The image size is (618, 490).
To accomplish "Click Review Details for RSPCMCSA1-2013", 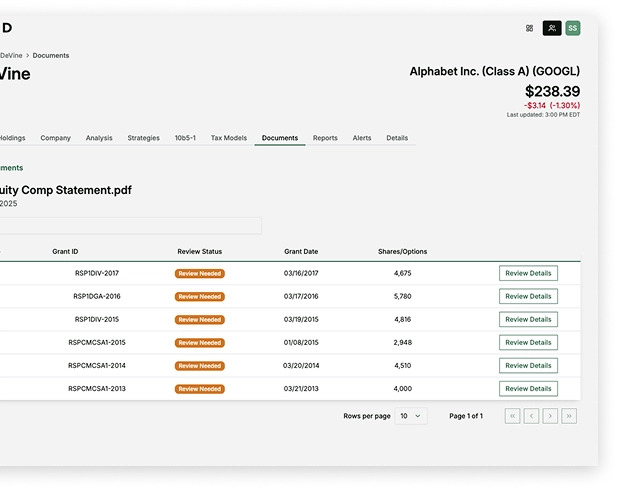I will point(528,389).
